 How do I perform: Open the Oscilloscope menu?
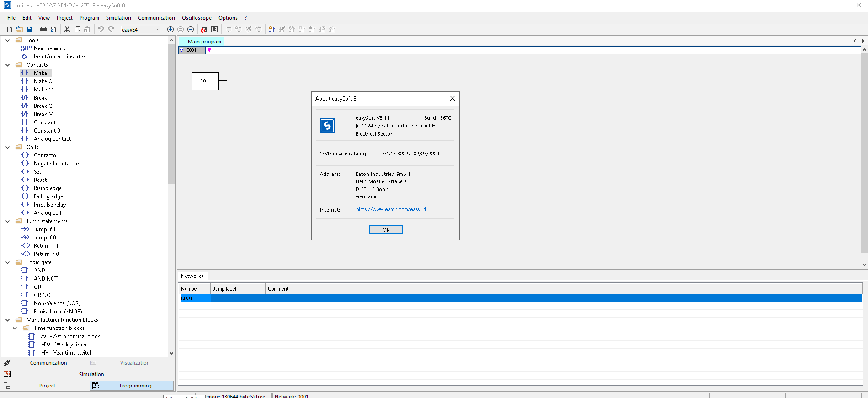click(x=197, y=18)
